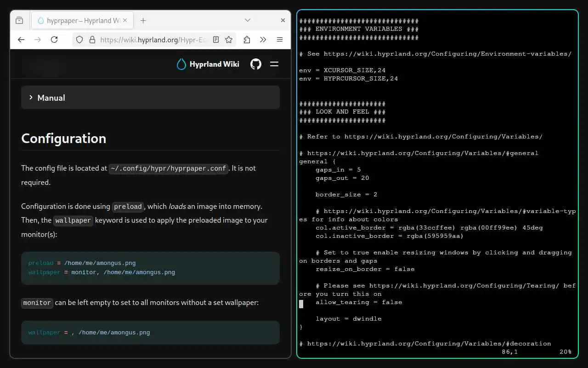Click env = HYPRCURSOR_SIZE,24 line in terminal
Image resolution: width=588 pixels, height=368 pixels.
(349, 79)
